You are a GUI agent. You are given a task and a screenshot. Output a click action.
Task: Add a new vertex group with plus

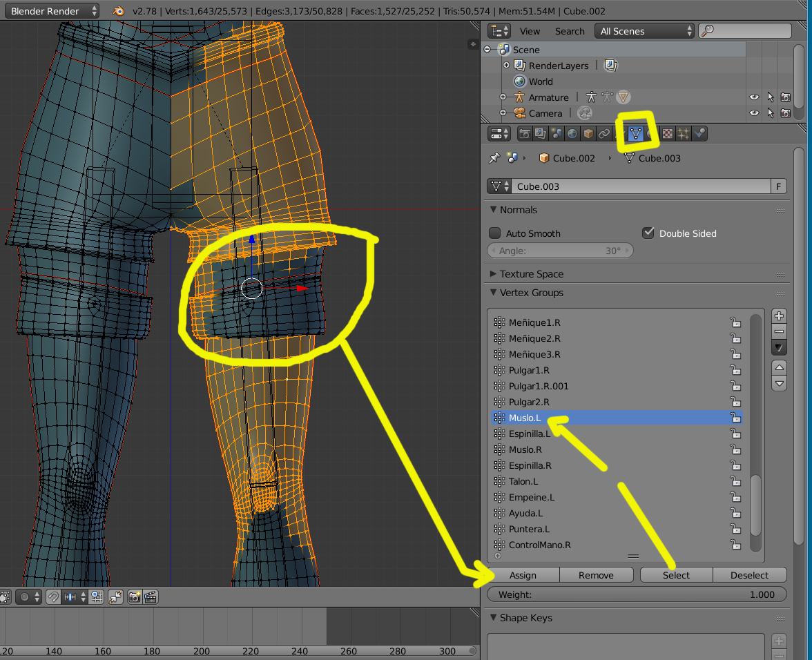(779, 316)
